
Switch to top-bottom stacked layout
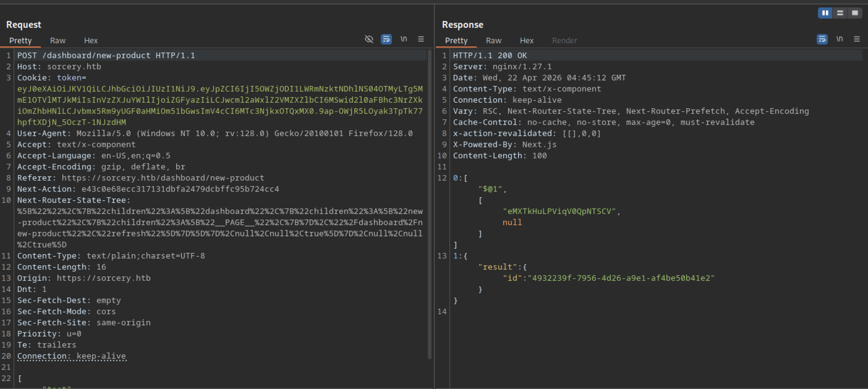(x=840, y=13)
